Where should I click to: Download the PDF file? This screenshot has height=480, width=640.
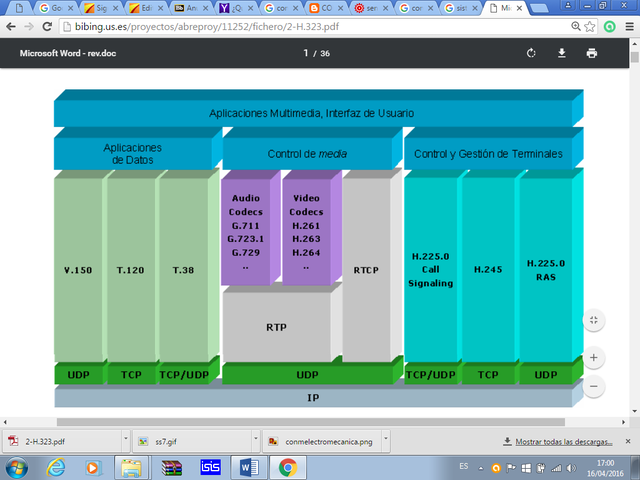point(562,53)
